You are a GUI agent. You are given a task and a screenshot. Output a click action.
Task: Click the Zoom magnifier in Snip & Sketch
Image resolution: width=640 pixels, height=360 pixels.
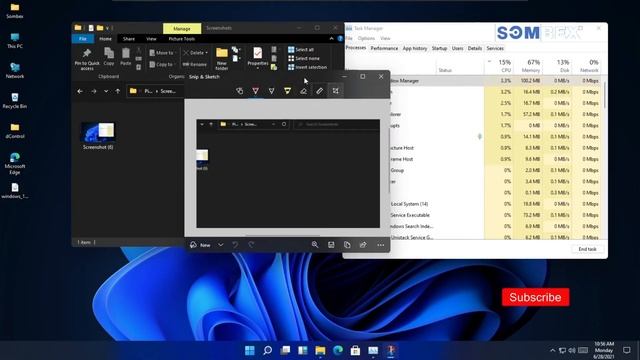click(x=315, y=244)
